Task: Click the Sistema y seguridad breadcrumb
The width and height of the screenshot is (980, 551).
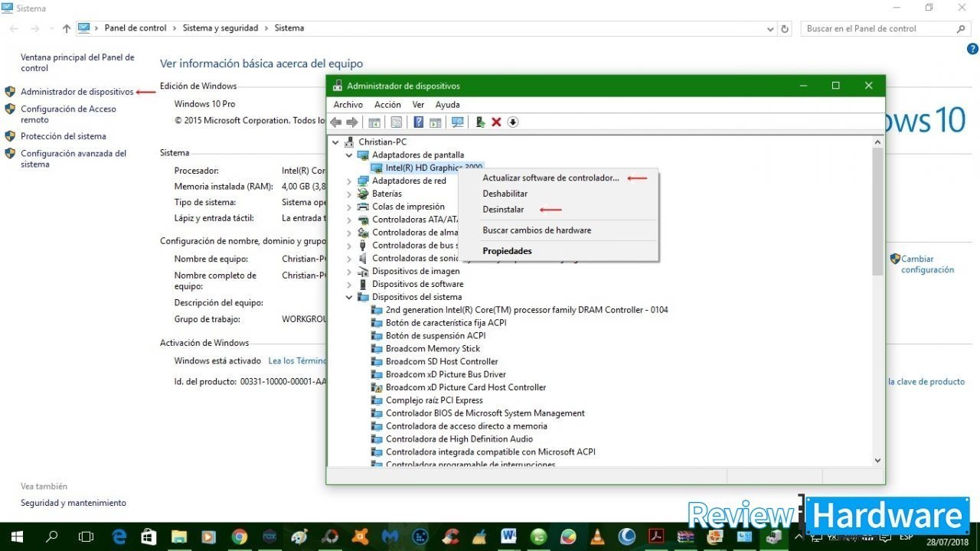Action: [220, 28]
